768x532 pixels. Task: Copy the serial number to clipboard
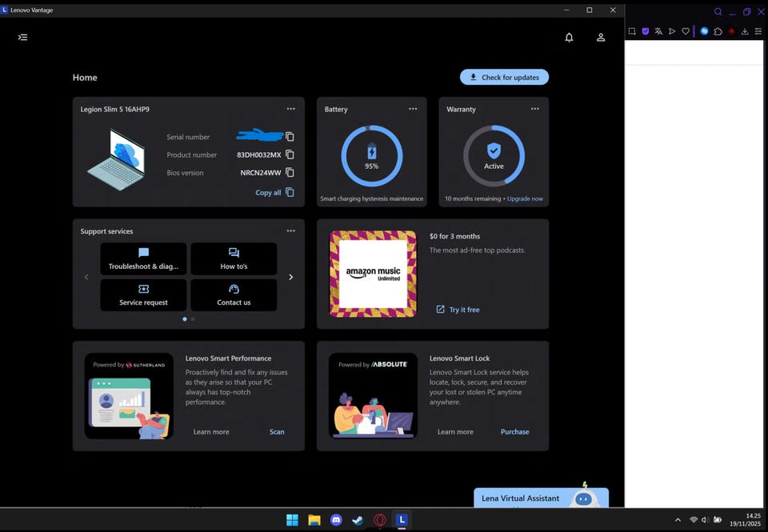point(290,137)
